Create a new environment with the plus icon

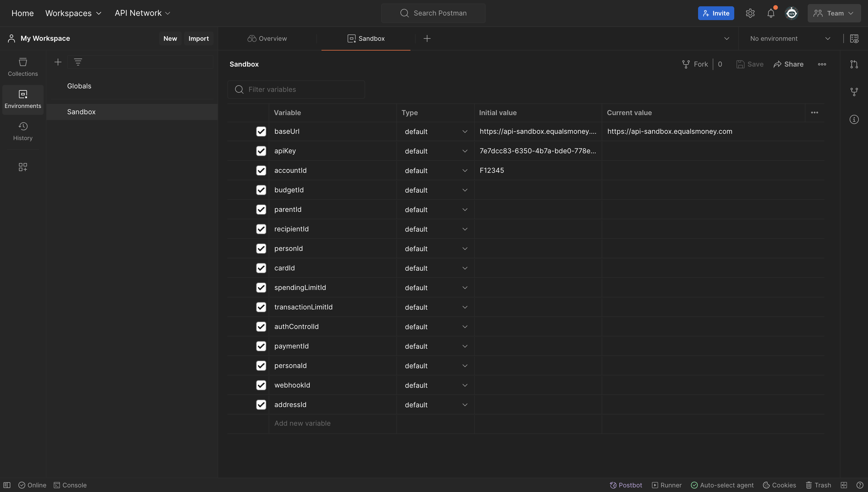point(58,62)
